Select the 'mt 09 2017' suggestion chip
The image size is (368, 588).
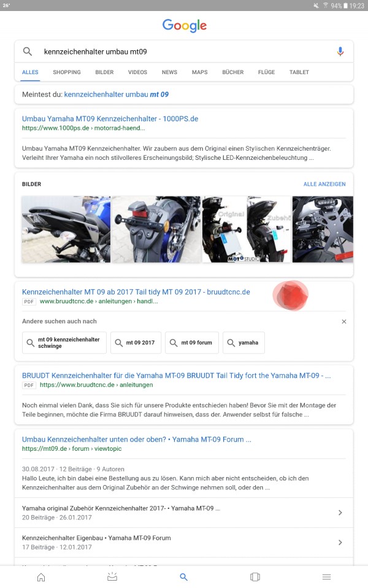click(x=136, y=342)
